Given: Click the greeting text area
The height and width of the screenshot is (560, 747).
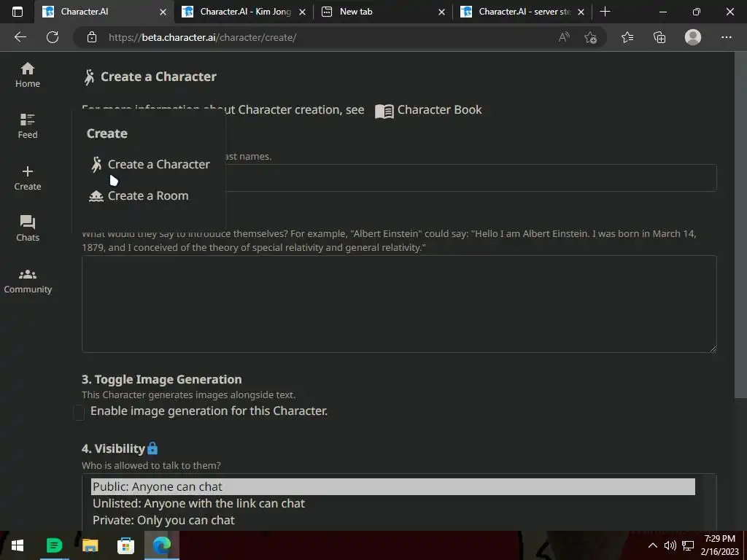Looking at the screenshot, I should 399,304.
